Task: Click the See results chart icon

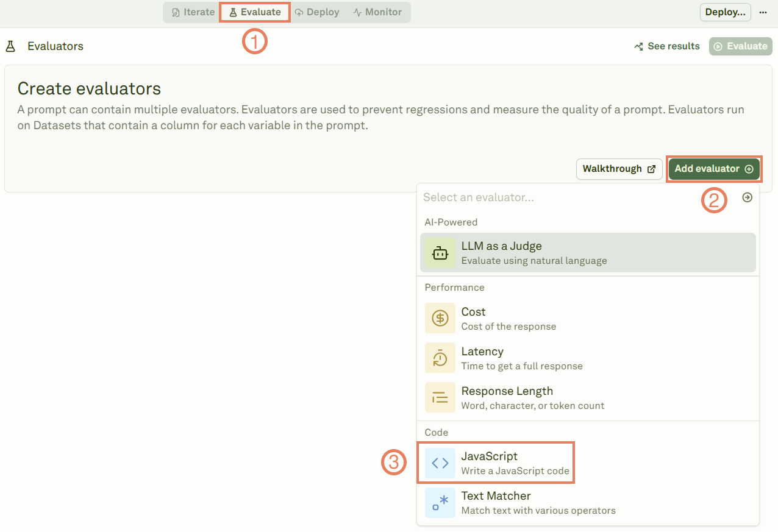Action: coord(638,46)
